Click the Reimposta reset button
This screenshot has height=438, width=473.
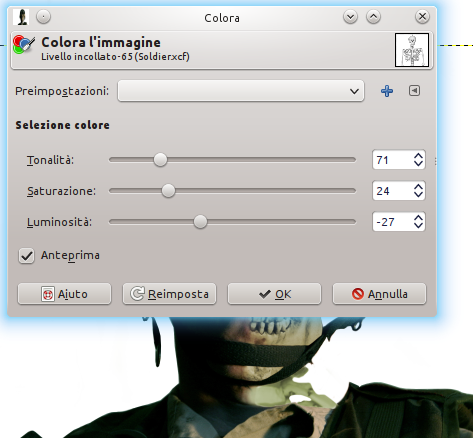tap(169, 294)
